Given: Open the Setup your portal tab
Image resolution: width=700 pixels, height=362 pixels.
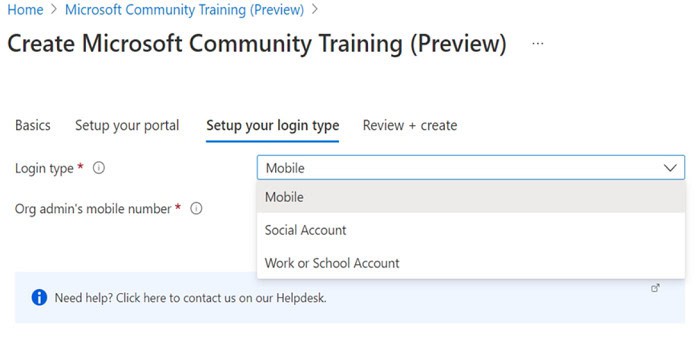Looking at the screenshot, I should click(127, 125).
